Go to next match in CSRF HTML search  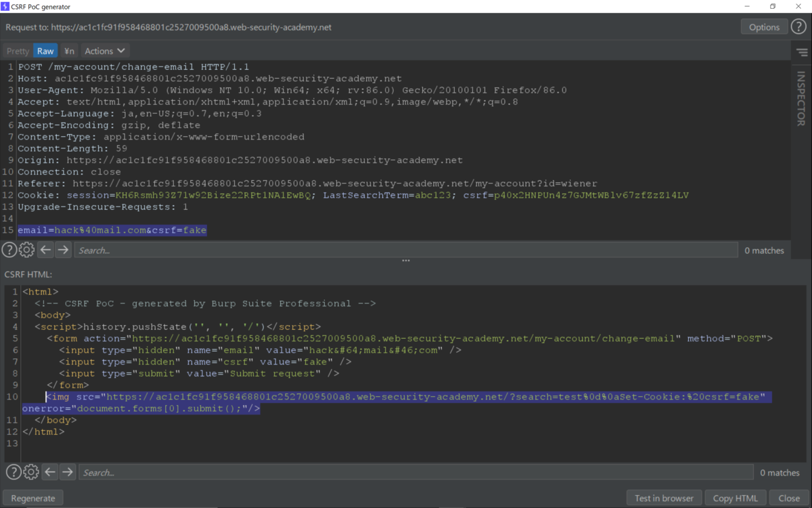point(68,472)
